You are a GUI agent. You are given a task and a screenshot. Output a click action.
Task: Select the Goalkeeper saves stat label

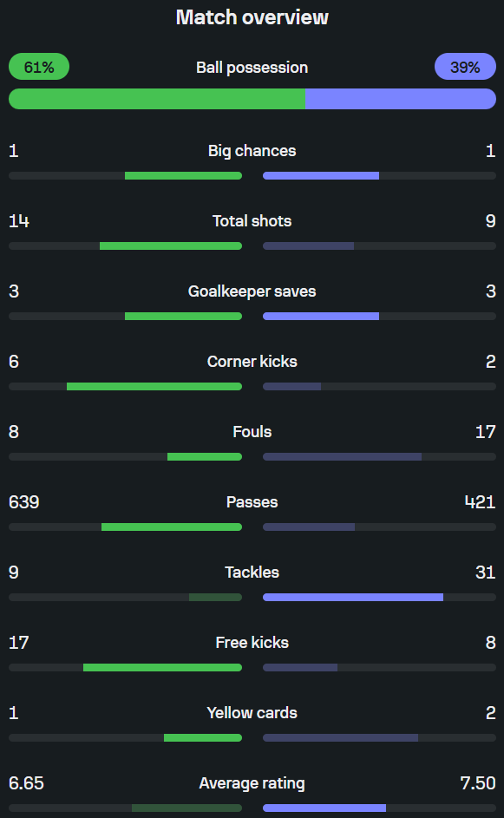pyautogui.click(x=252, y=291)
